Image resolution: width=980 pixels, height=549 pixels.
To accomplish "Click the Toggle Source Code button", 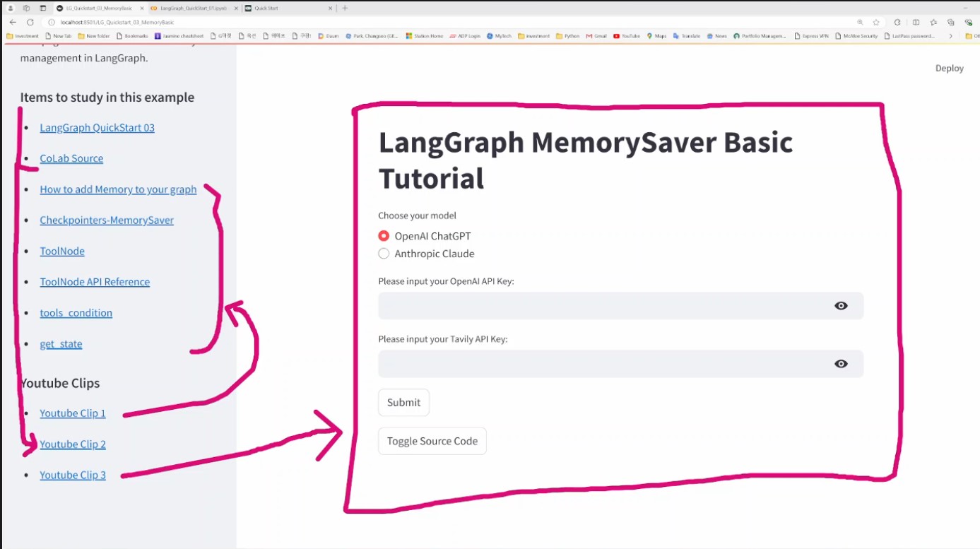I will click(432, 441).
